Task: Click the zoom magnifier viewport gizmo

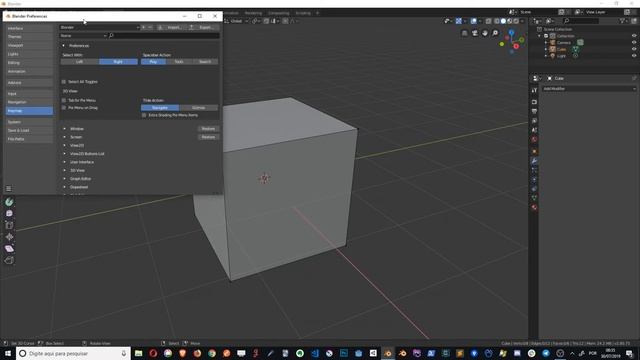Action: (495, 33)
